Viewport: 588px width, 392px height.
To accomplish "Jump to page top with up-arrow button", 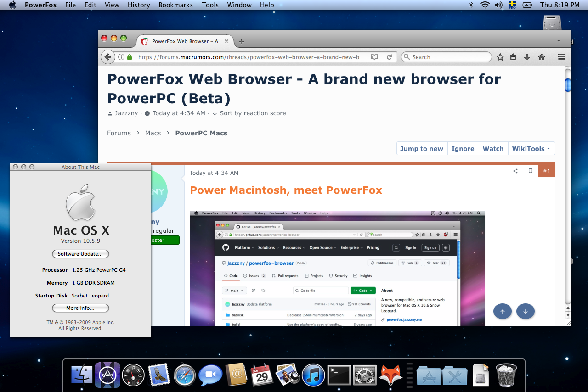I will 503,311.
